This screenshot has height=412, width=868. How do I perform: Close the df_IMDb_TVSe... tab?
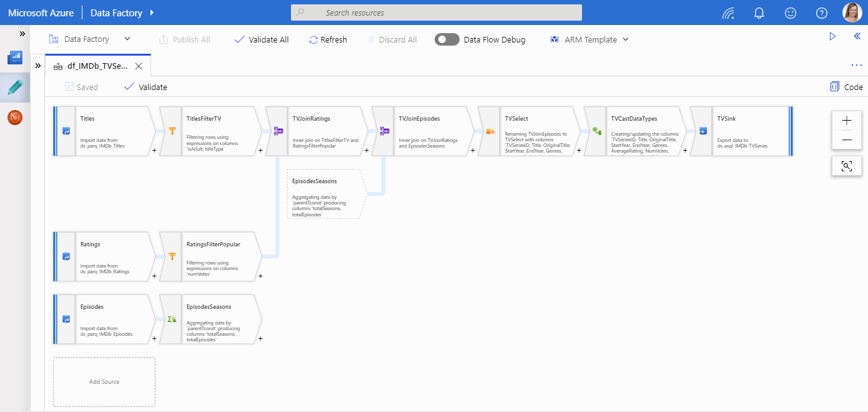pos(139,66)
